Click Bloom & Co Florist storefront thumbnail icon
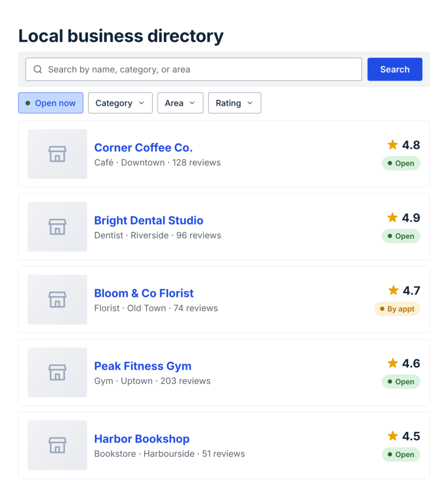448x504 pixels. (57, 300)
